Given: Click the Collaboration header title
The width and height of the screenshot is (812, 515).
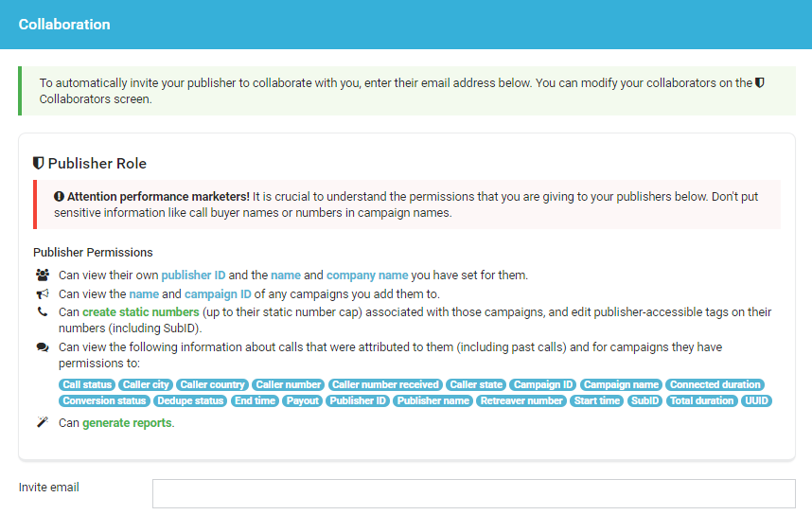Looking at the screenshot, I should point(64,25).
